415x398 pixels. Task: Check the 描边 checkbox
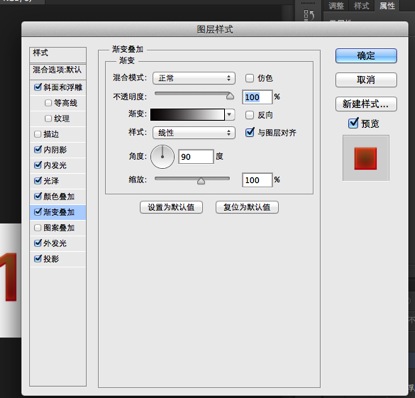pos(38,134)
